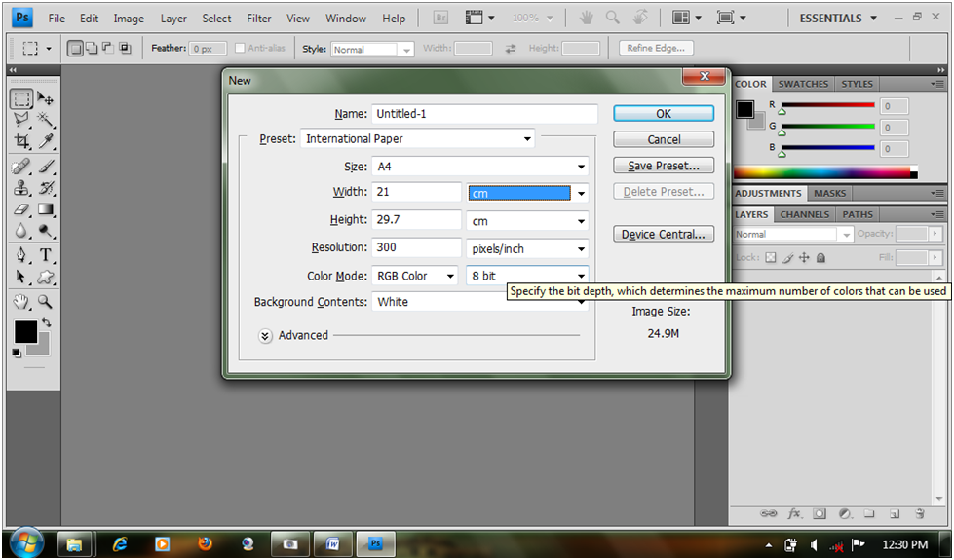This screenshot has width=954, height=560.
Task: Switch to the Channels tab
Action: (x=804, y=214)
